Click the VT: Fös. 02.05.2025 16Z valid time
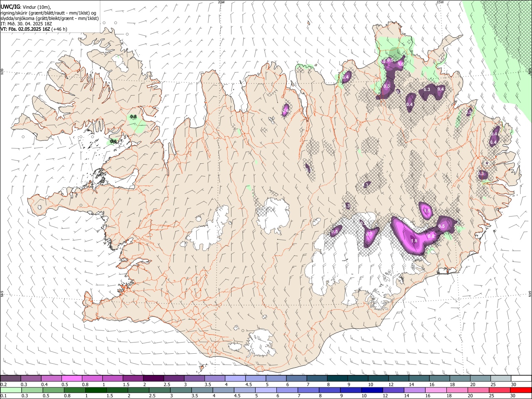Screen dimensions: 532x399 (x=25, y=29)
